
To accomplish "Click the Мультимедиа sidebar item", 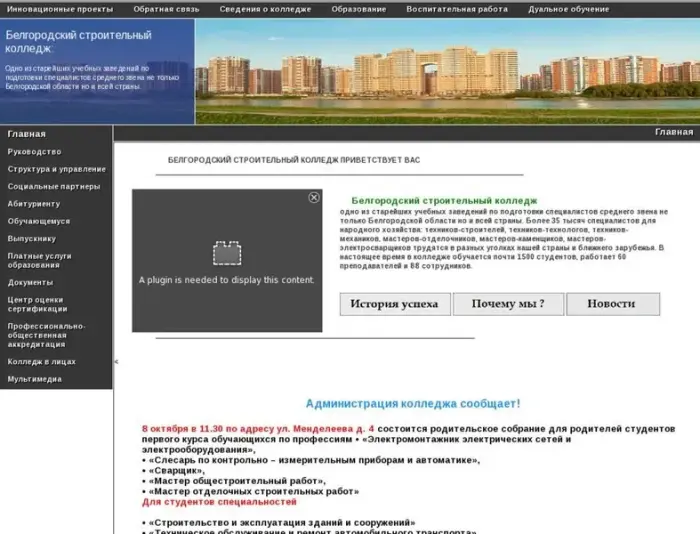I will tap(35, 379).
